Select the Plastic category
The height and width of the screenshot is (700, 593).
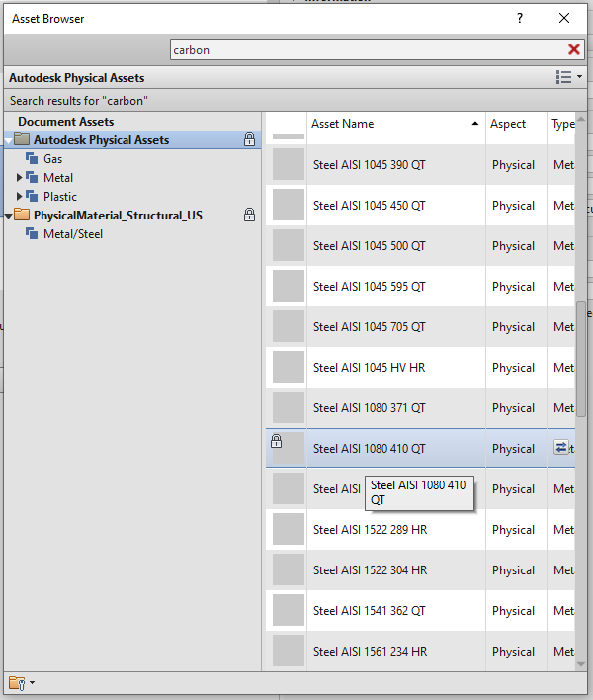[59, 197]
